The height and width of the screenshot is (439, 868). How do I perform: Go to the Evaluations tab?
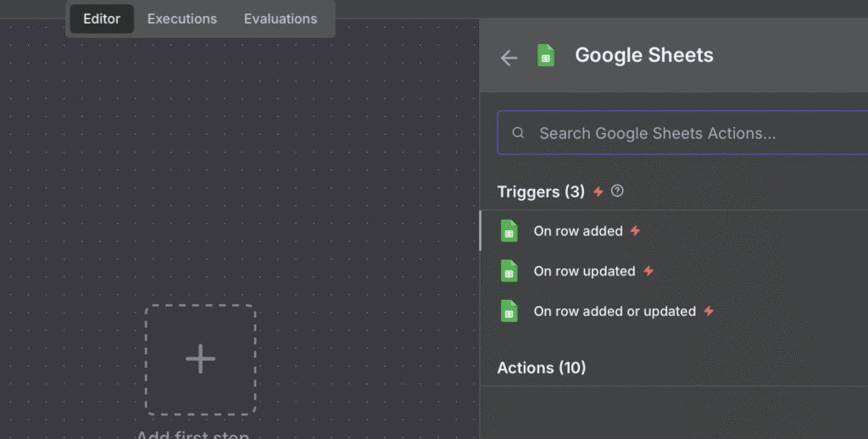click(x=281, y=19)
